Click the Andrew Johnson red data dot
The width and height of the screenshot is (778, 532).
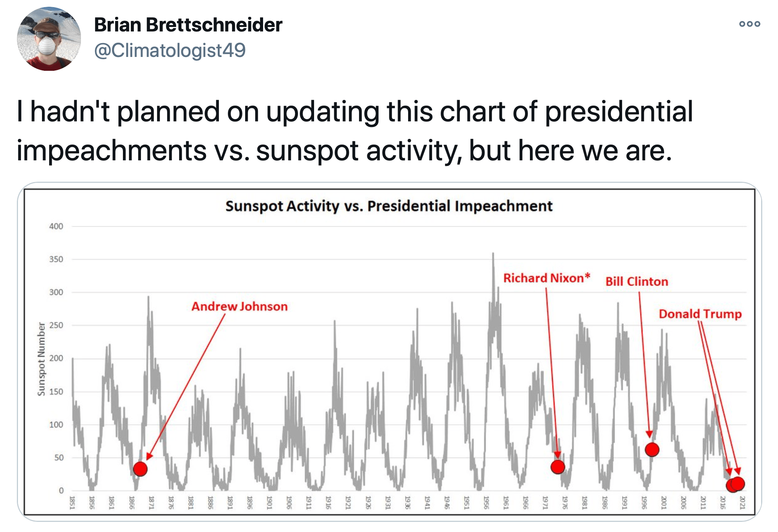[140, 469]
